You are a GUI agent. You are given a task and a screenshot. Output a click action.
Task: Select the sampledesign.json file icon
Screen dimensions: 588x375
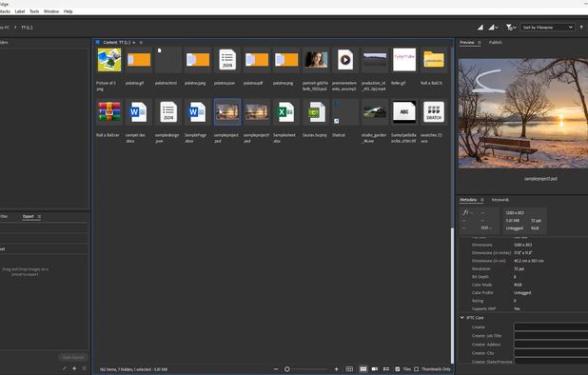[x=168, y=111]
